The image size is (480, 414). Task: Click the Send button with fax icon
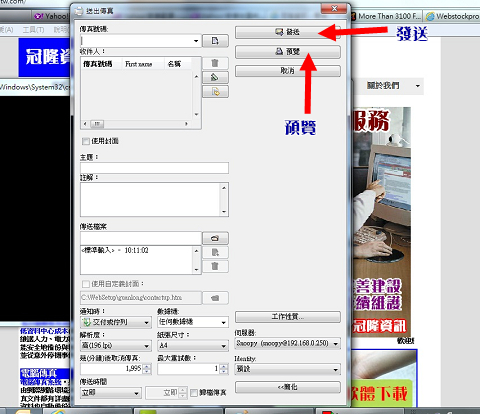(288, 32)
